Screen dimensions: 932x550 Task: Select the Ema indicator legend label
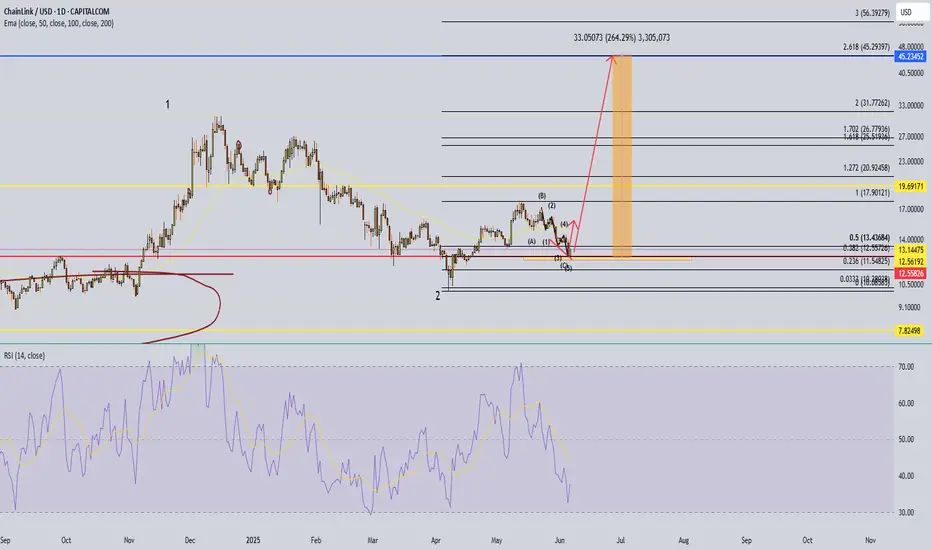pos(59,23)
